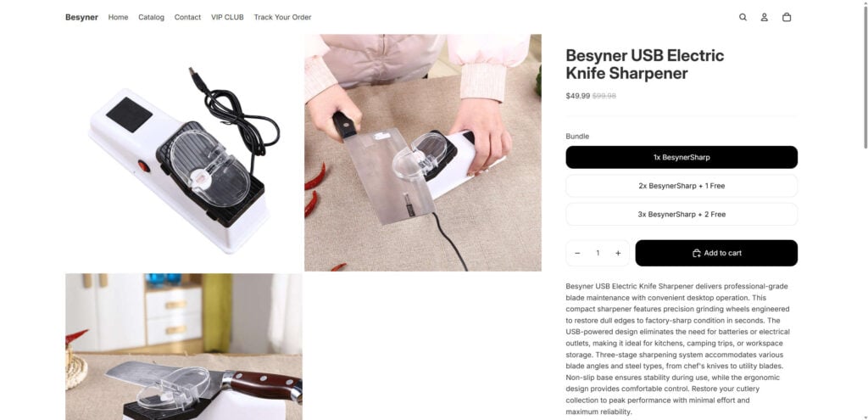This screenshot has width=868, height=420.
Task: Open the account user icon
Action: coord(765,17)
